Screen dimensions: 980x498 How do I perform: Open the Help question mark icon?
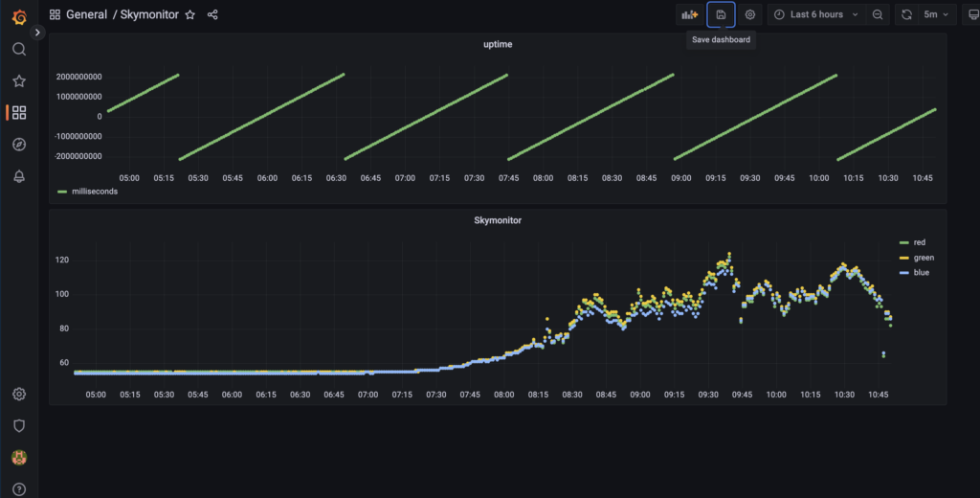coord(19,489)
